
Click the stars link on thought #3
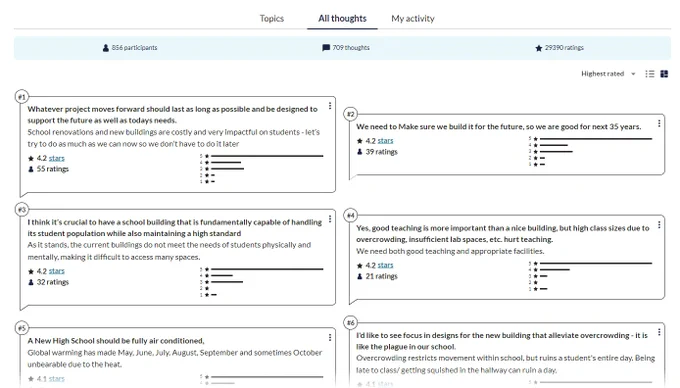point(56,271)
